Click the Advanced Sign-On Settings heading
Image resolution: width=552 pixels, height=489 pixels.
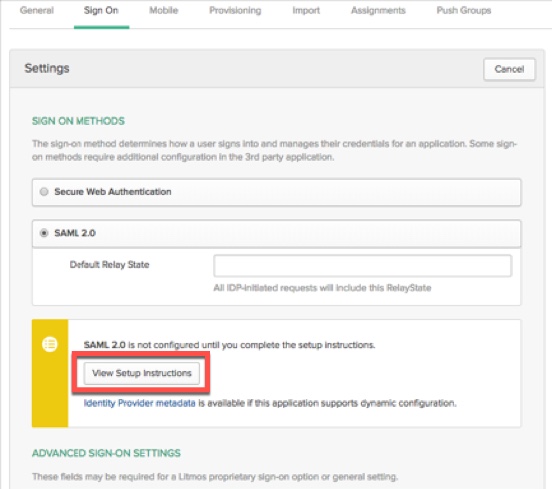tap(106, 453)
